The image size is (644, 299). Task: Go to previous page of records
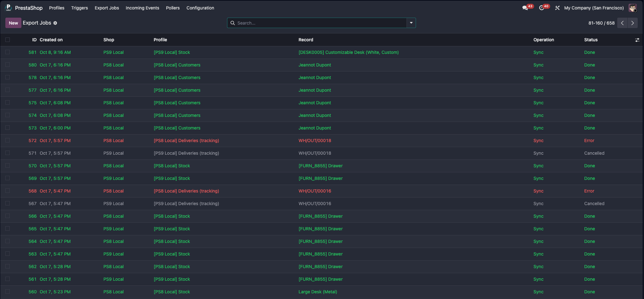pos(622,23)
